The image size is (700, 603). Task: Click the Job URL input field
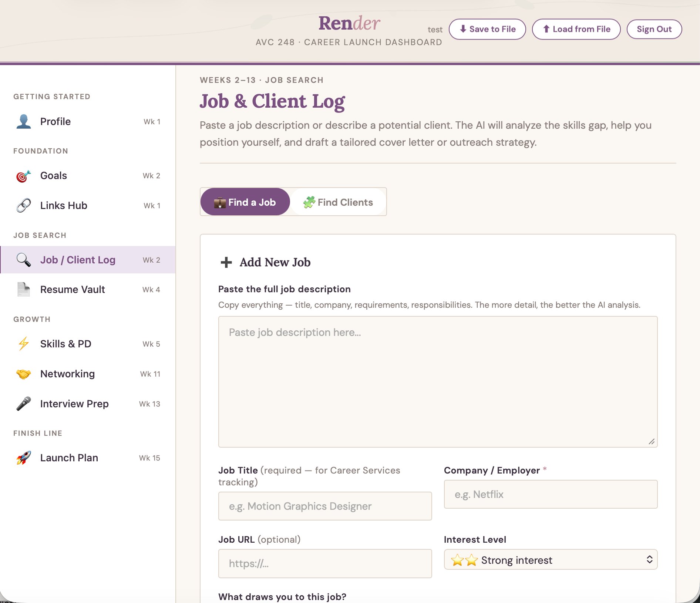(x=325, y=563)
